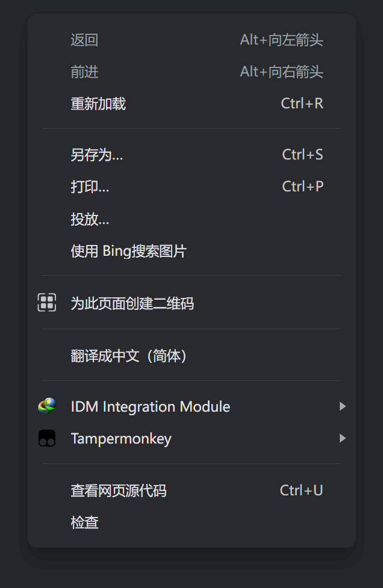Reload the page with 重新加载
This screenshot has height=588, width=383.
(x=98, y=104)
